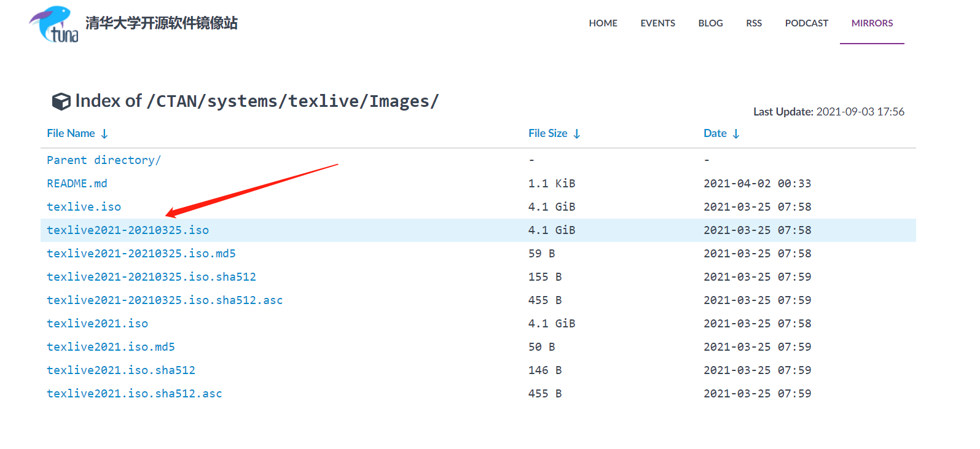Open texlive2021-20210325.iso.sha512 file
Viewport: 980px width, 449px height.
point(151,277)
